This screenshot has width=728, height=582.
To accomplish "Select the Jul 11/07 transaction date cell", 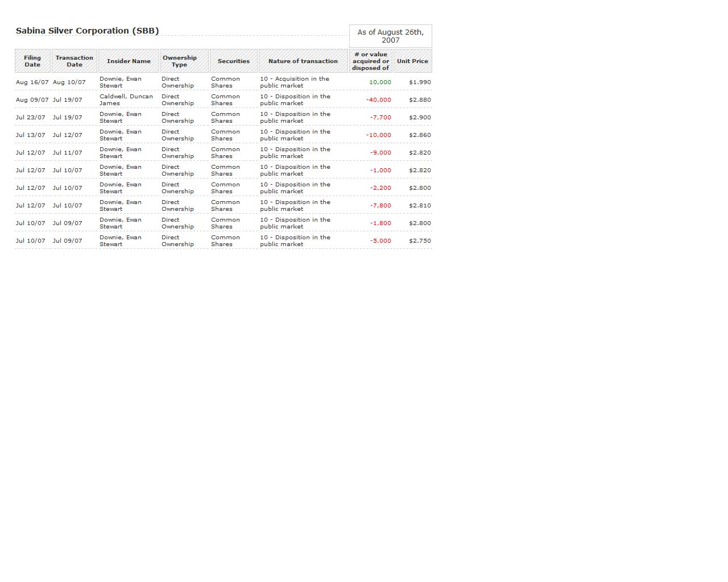I will point(68,153).
